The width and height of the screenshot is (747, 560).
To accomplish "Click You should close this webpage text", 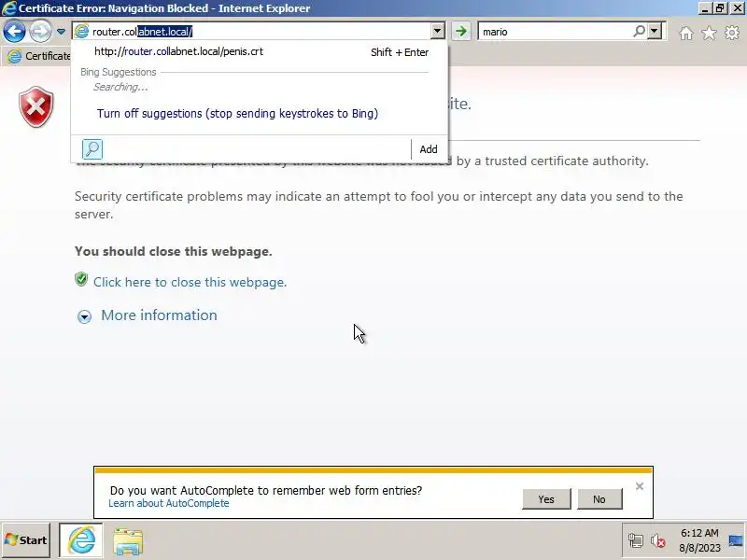I will [x=174, y=251].
